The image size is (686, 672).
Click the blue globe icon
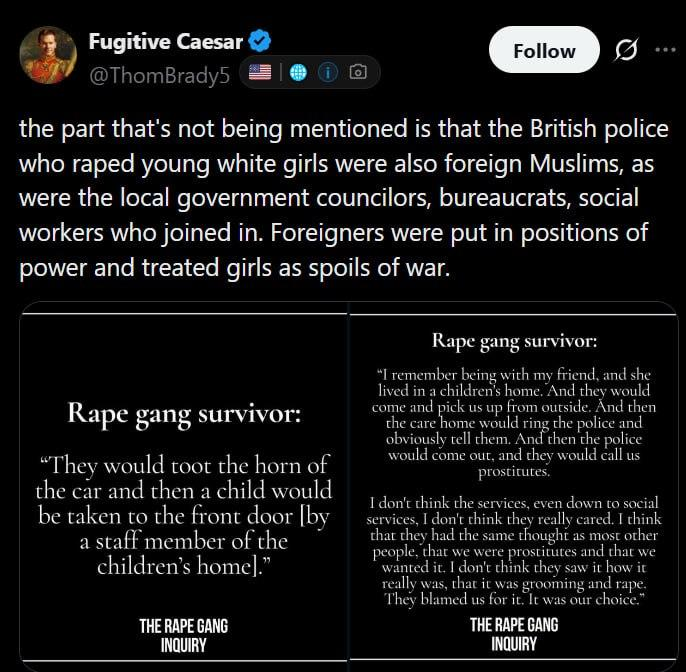[x=298, y=72]
